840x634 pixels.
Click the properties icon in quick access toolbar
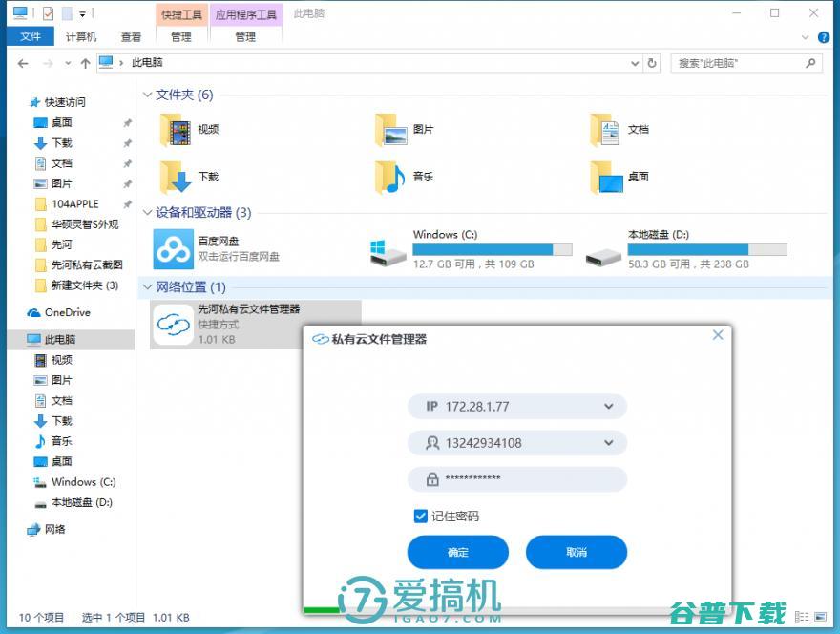(49, 13)
